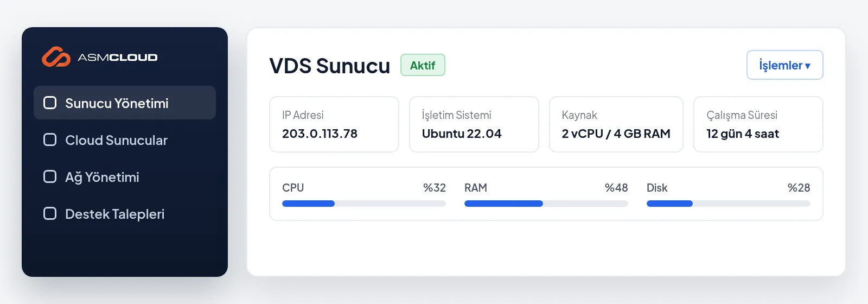Open Ağ Yönetimi in sidebar
The image size is (868, 304).
tap(125, 176)
